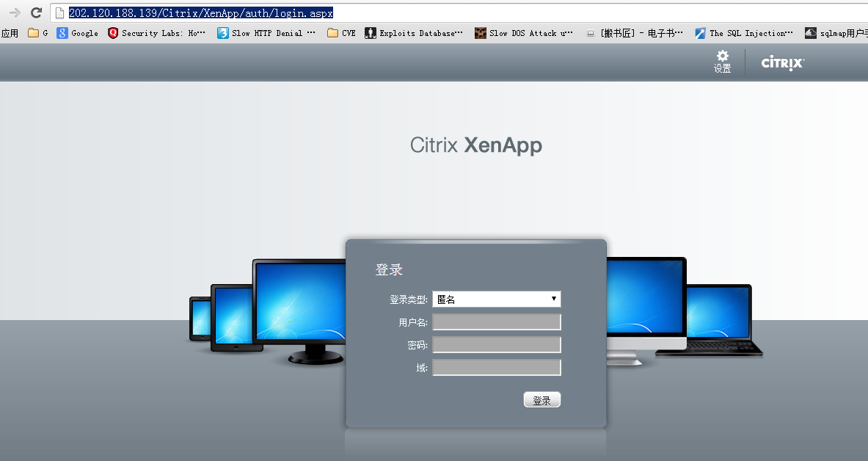
Task: Expand the 登录类型 dropdown showing 匿名
Action: click(497, 300)
